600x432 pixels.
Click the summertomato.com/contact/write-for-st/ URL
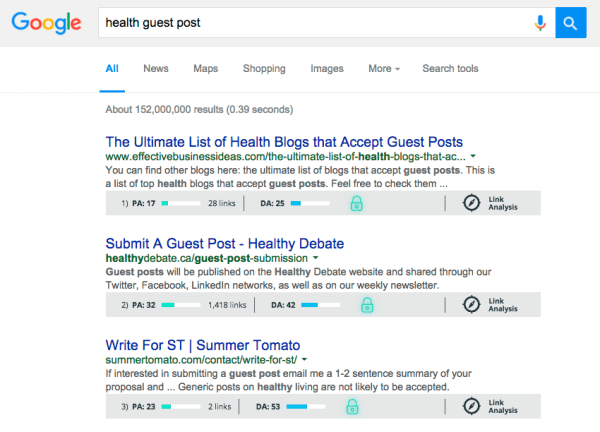pos(201,360)
